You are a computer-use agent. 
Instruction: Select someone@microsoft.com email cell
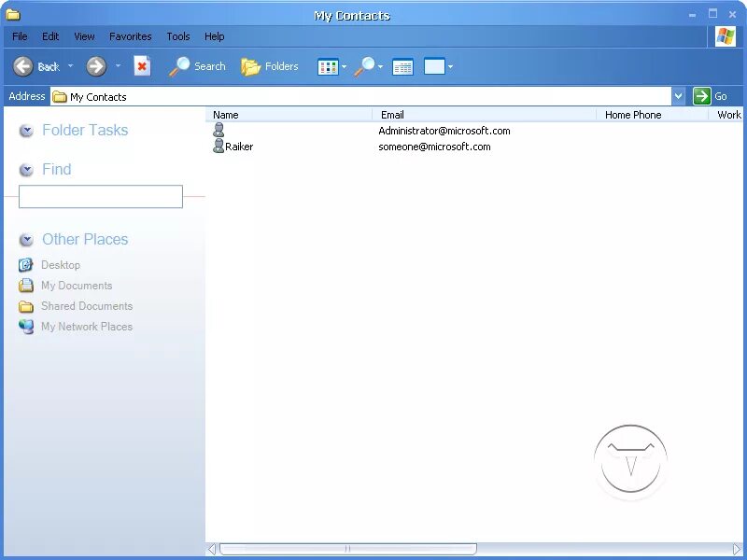[434, 147]
